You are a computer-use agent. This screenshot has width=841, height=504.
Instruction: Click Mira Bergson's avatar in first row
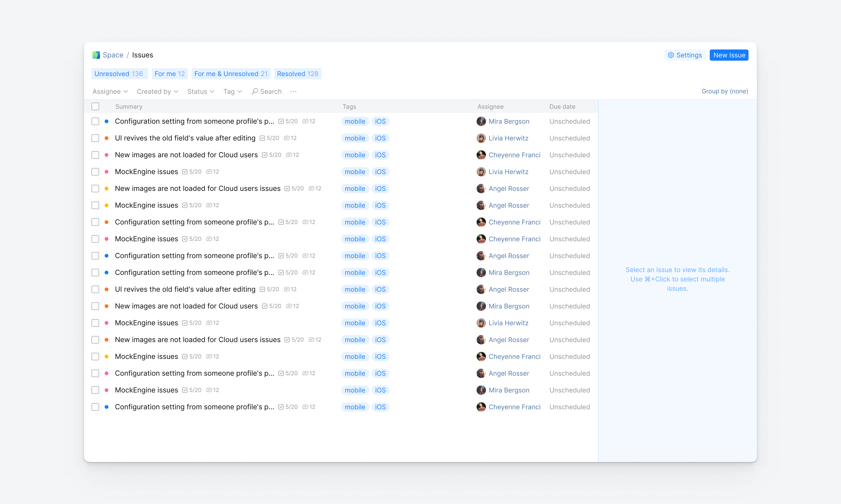click(481, 121)
